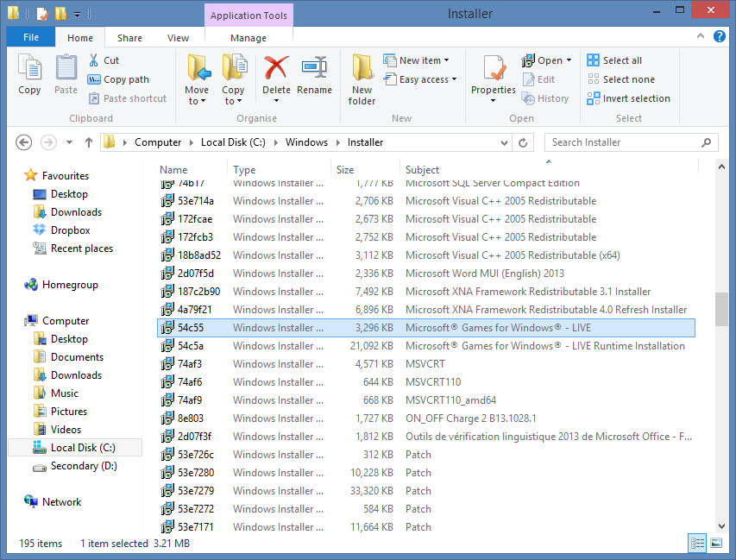Switch to Details view in status bar

pos(697,543)
